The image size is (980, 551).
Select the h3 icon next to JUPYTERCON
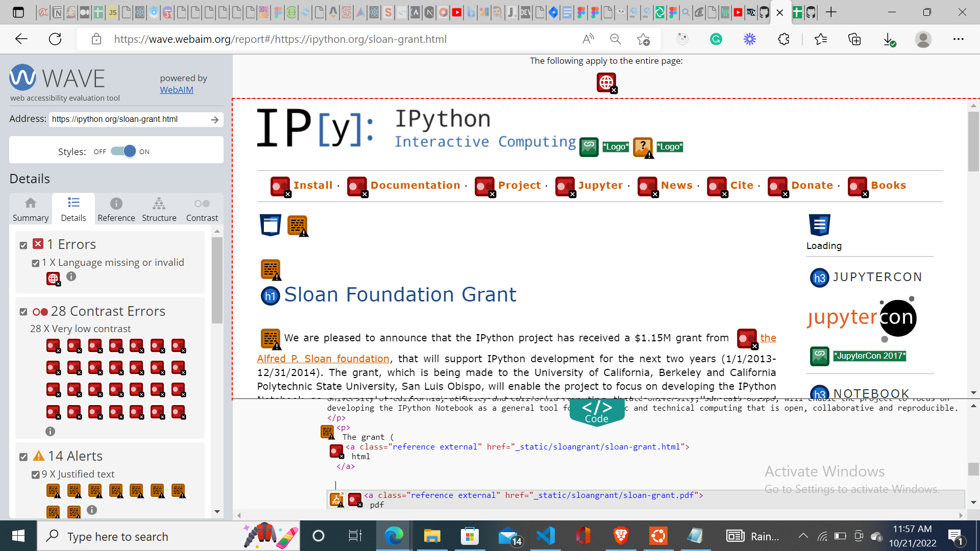819,278
